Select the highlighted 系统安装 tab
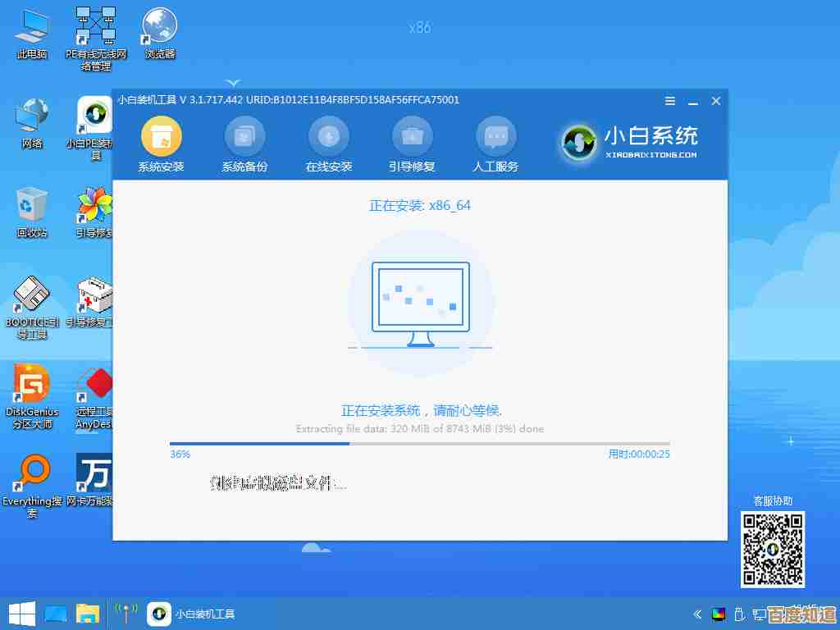This screenshot has height=630, width=840. (161, 144)
